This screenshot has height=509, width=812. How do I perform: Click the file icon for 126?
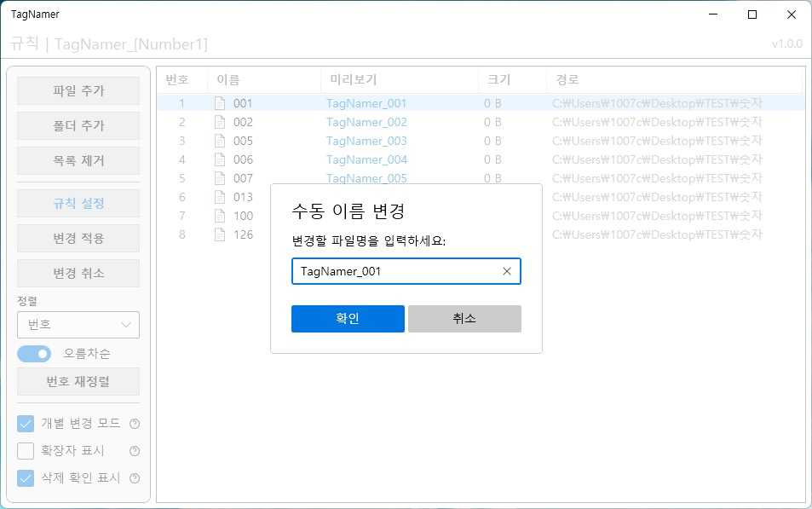click(220, 234)
